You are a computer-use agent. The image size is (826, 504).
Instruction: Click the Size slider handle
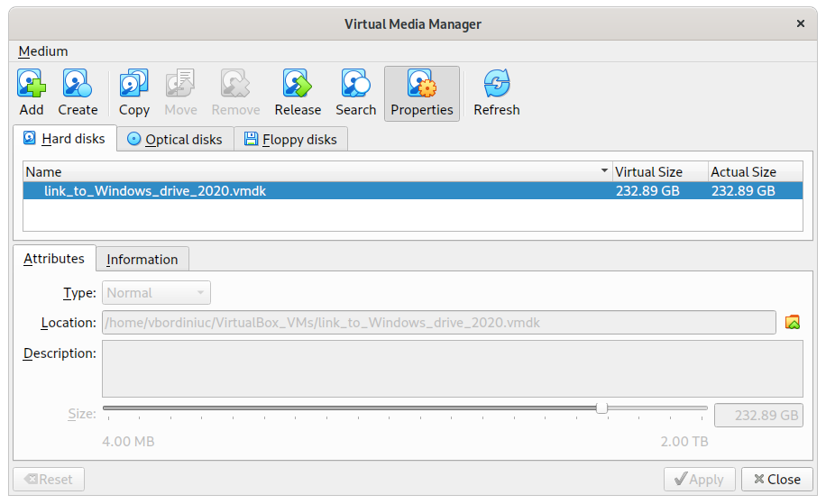coord(601,408)
